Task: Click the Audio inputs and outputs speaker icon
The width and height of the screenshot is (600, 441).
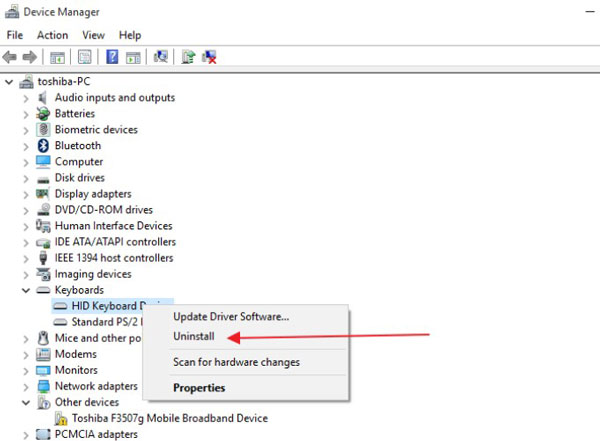Action: tap(42, 98)
